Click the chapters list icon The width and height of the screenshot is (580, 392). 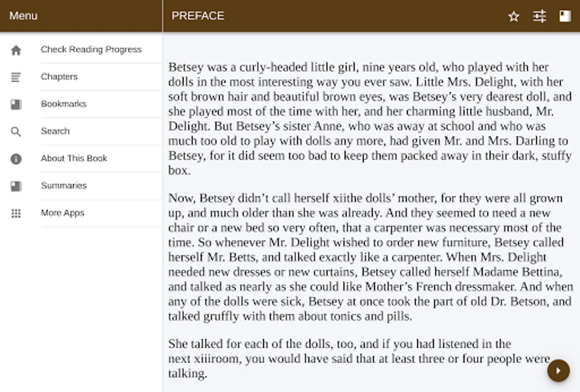(x=16, y=77)
